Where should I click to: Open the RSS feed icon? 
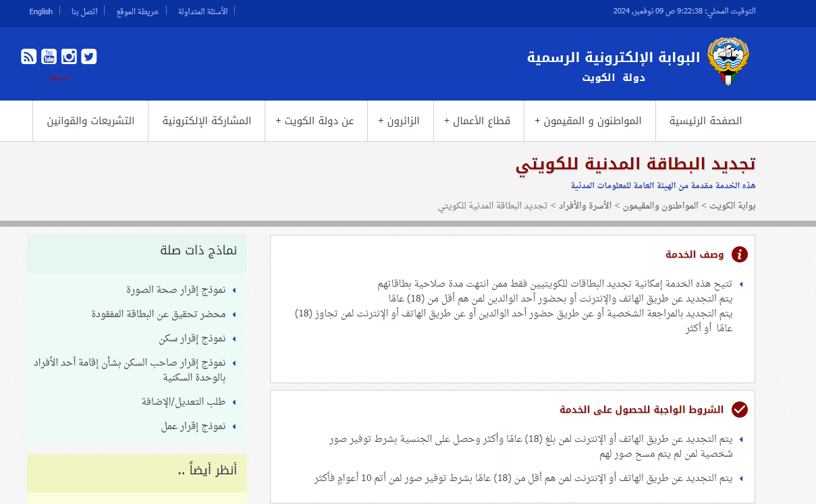(28, 57)
